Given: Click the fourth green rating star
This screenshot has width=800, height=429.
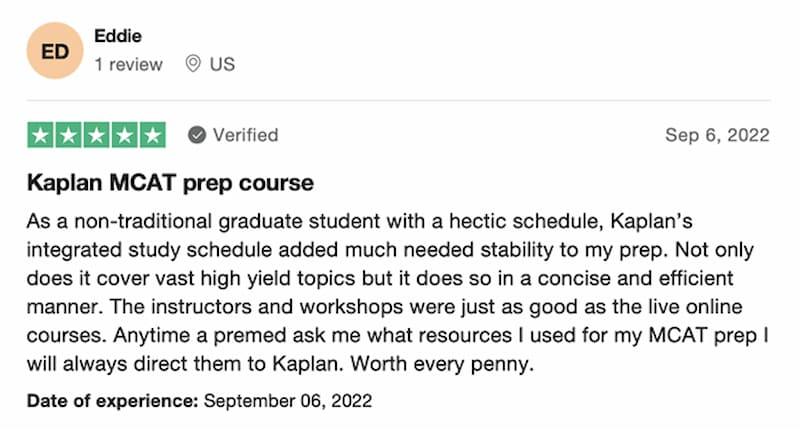Looking at the screenshot, I should [124, 135].
